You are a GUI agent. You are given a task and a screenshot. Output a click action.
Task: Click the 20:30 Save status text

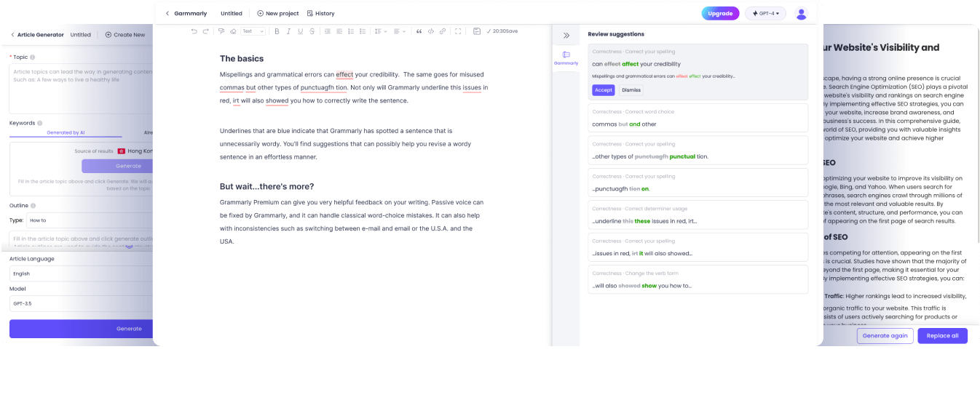coord(502,31)
